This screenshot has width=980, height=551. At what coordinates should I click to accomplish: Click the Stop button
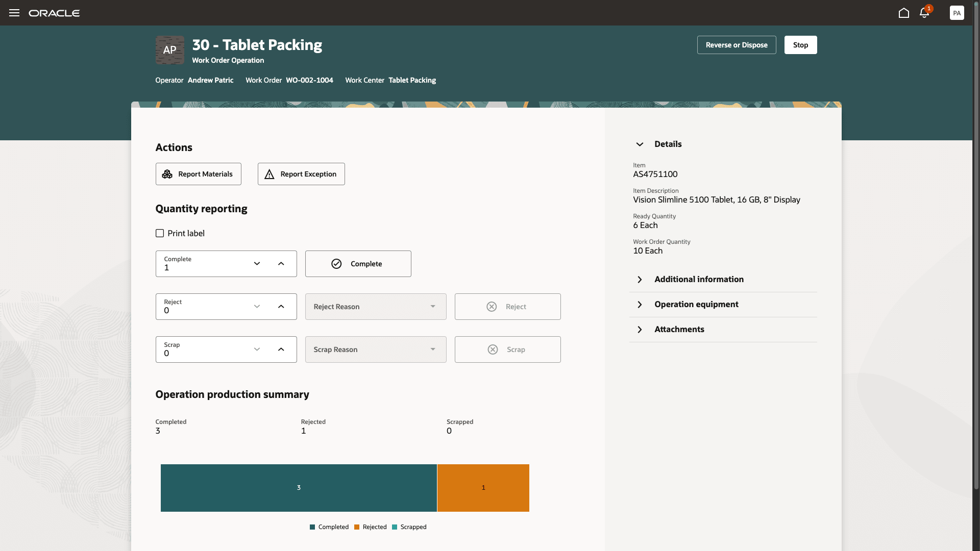(800, 45)
